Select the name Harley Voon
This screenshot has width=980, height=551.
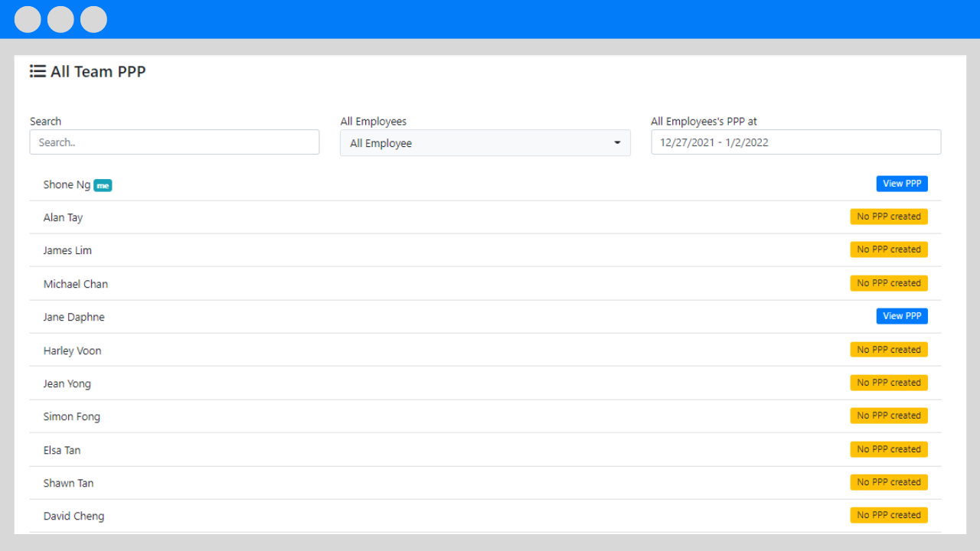[x=72, y=350]
